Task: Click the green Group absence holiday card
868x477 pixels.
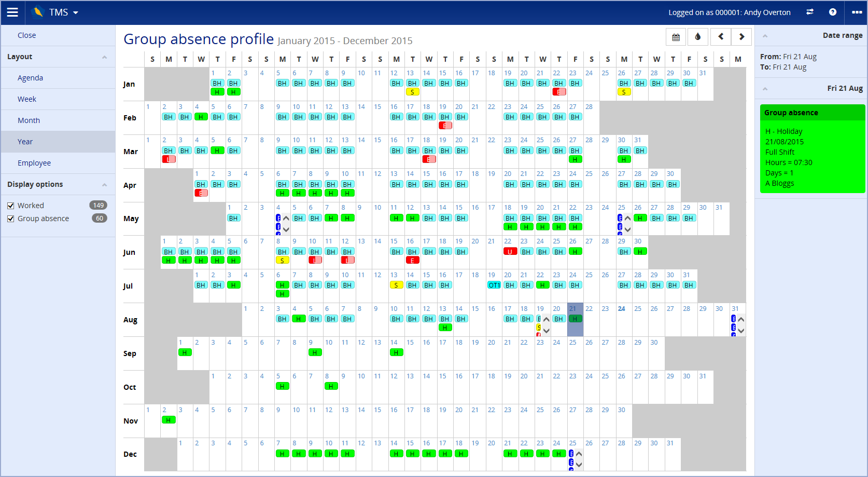Action: (x=812, y=149)
